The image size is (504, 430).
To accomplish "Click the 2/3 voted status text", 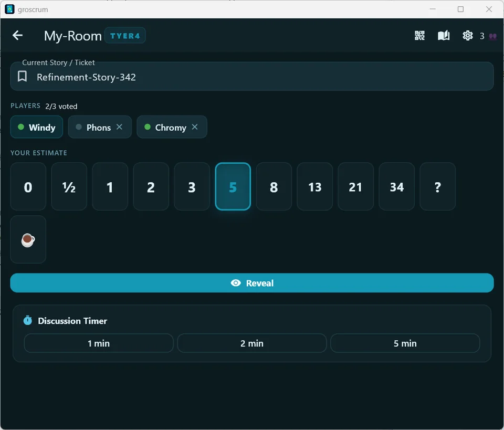I will tap(61, 107).
